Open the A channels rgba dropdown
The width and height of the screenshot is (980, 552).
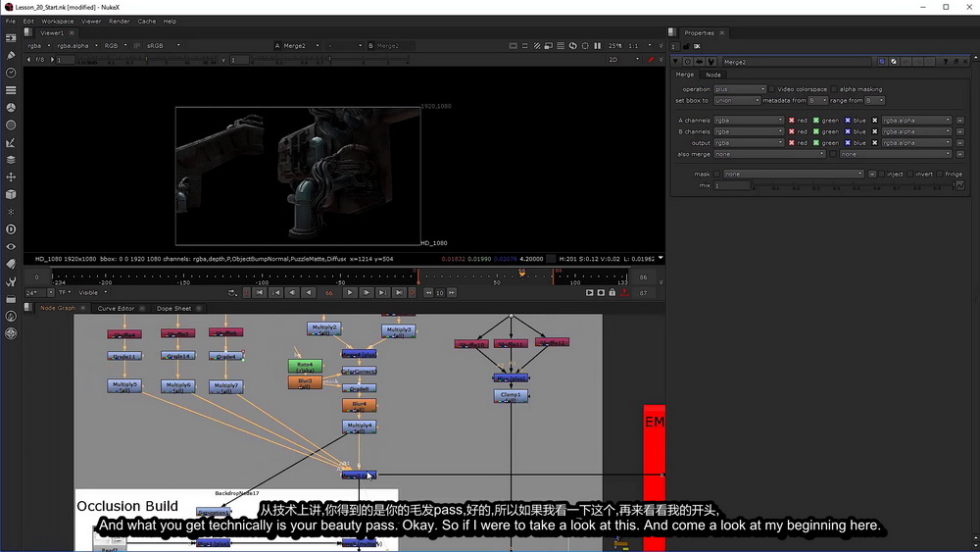coord(749,120)
